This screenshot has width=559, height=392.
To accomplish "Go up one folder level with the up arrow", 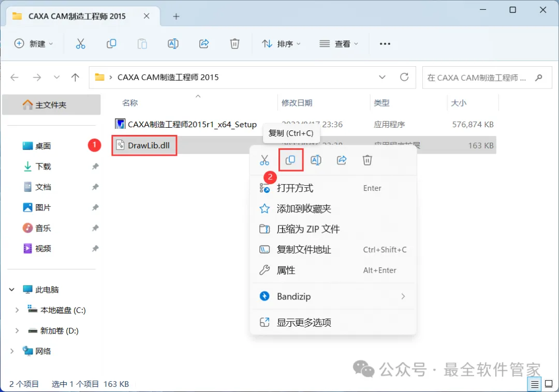I will (75, 77).
